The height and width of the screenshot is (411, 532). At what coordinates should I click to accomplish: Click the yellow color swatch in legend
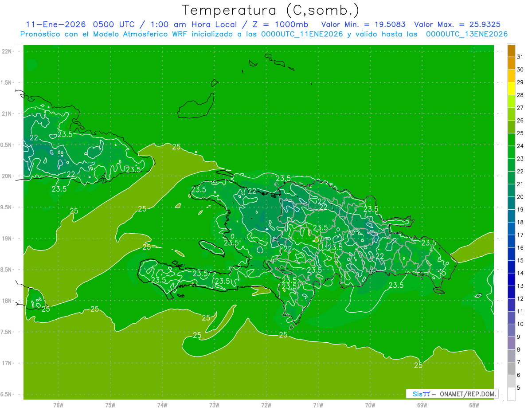pos(511,89)
